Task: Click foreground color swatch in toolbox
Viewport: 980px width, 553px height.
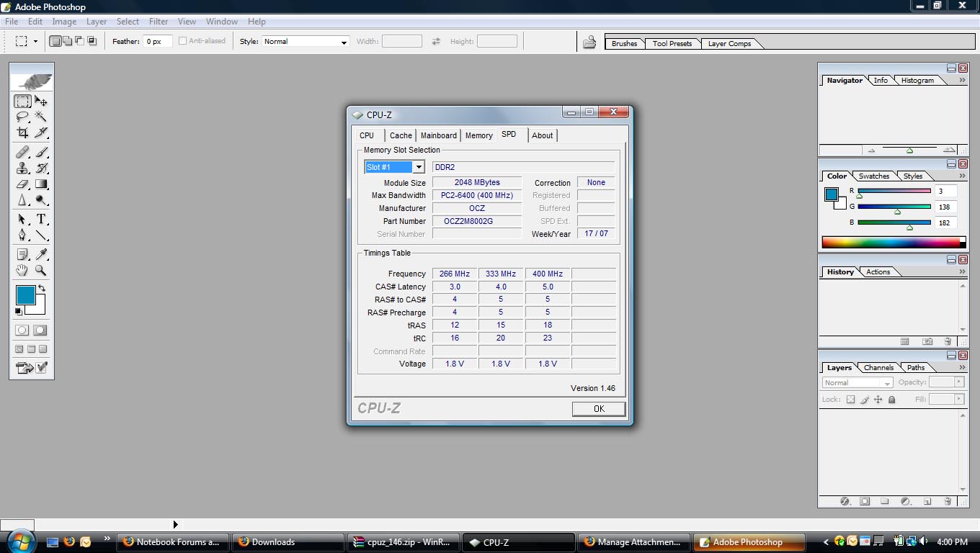Action: click(x=25, y=295)
